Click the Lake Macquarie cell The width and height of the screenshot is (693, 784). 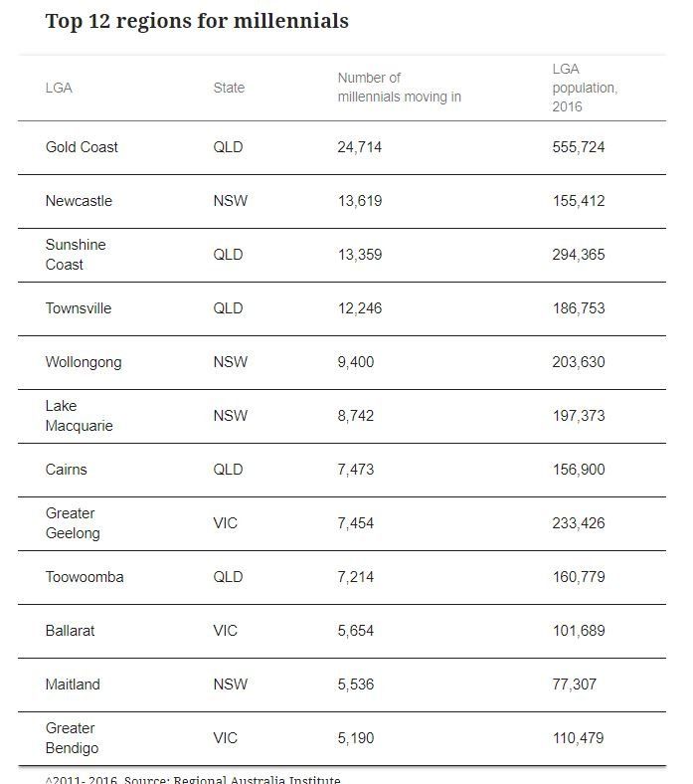(79, 416)
